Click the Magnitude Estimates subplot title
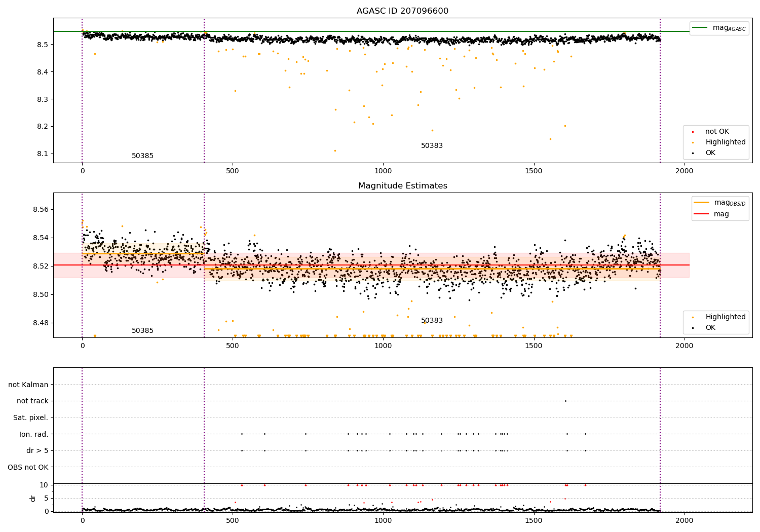This screenshot has width=760, height=532. (x=402, y=186)
